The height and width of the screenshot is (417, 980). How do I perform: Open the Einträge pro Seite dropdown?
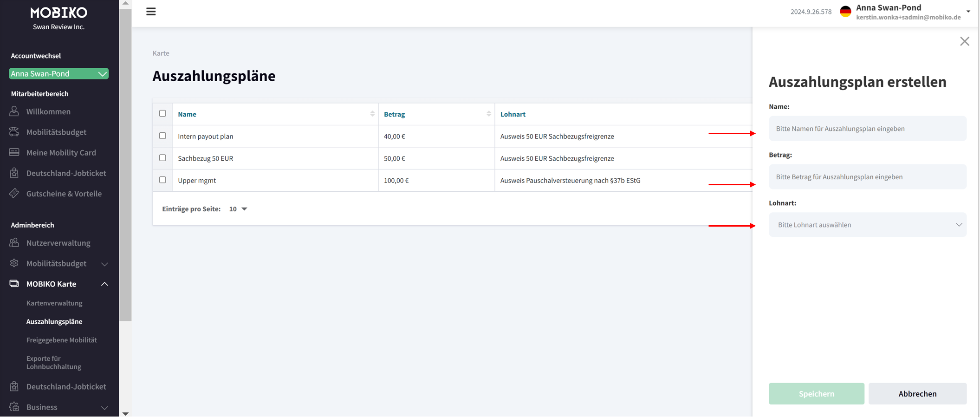[238, 209]
